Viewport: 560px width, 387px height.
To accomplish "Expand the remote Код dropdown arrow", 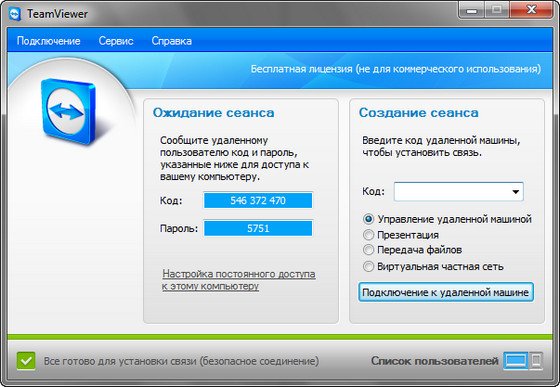I will 515,192.
